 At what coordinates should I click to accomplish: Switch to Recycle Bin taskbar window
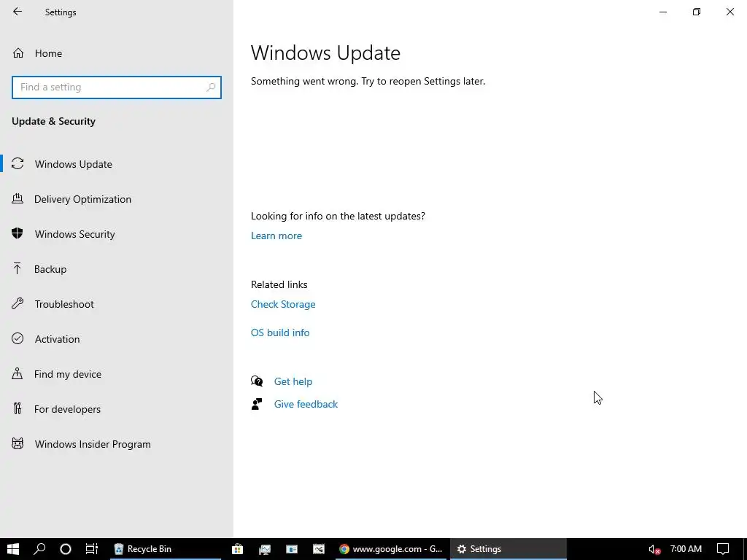(x=166, y=549)
